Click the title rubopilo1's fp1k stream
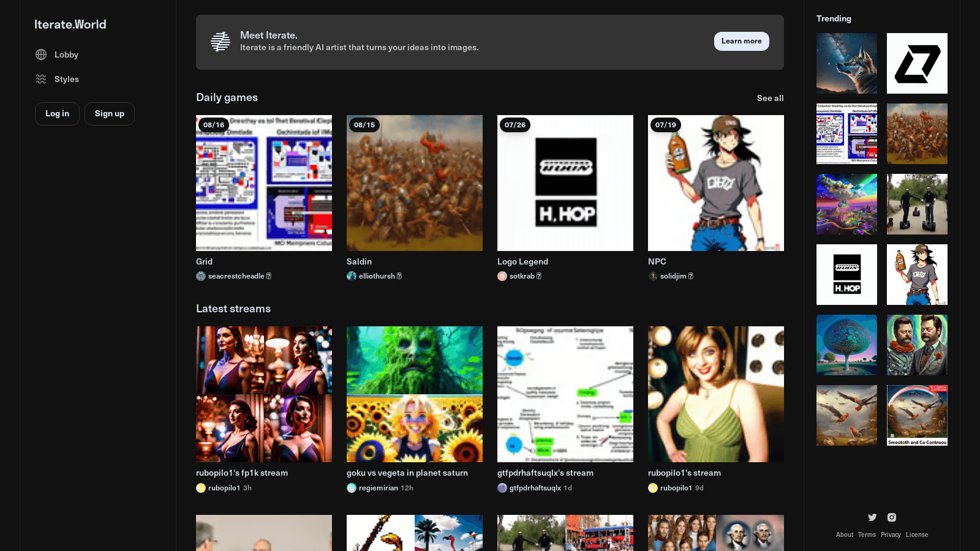 pyautogui.click(x=242, y=473)
